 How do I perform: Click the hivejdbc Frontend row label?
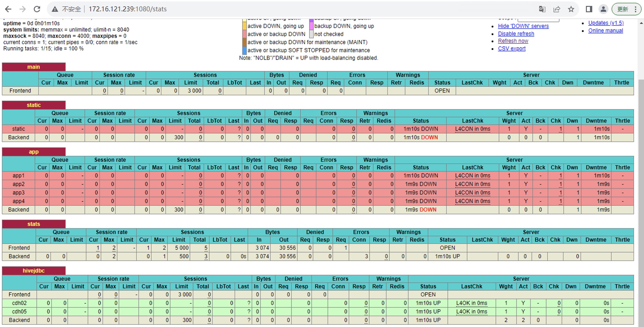[x=19, y=294]
